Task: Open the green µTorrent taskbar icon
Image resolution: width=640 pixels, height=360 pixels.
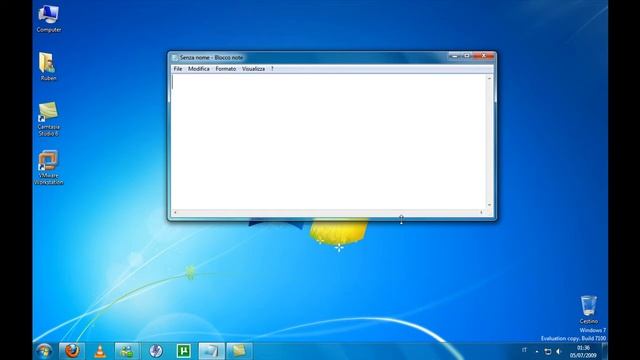Action: 183,351
